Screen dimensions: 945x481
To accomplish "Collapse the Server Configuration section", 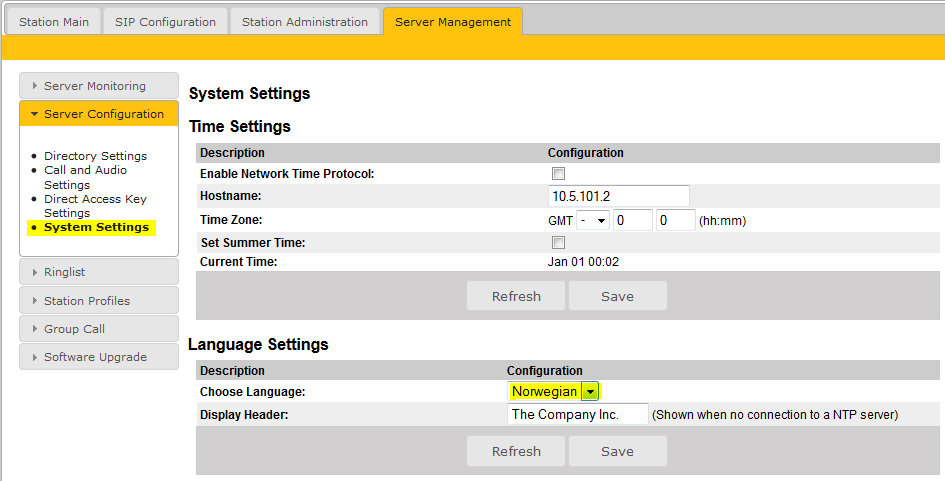I will tap(98, 114).
